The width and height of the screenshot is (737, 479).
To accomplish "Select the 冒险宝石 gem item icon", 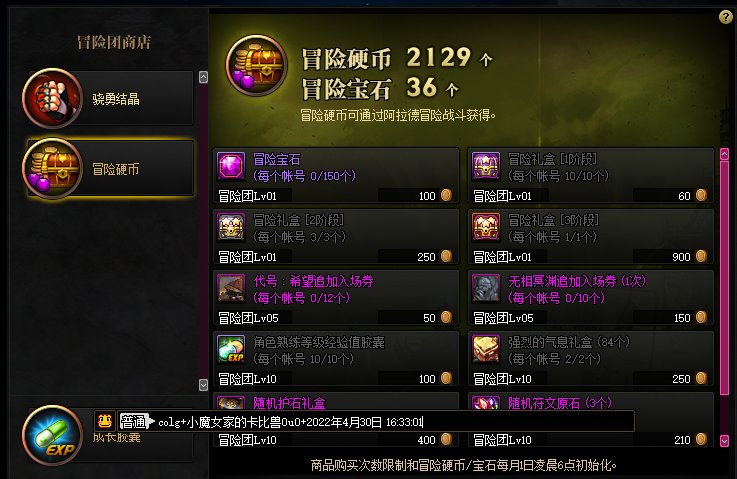I will [231, 166].
